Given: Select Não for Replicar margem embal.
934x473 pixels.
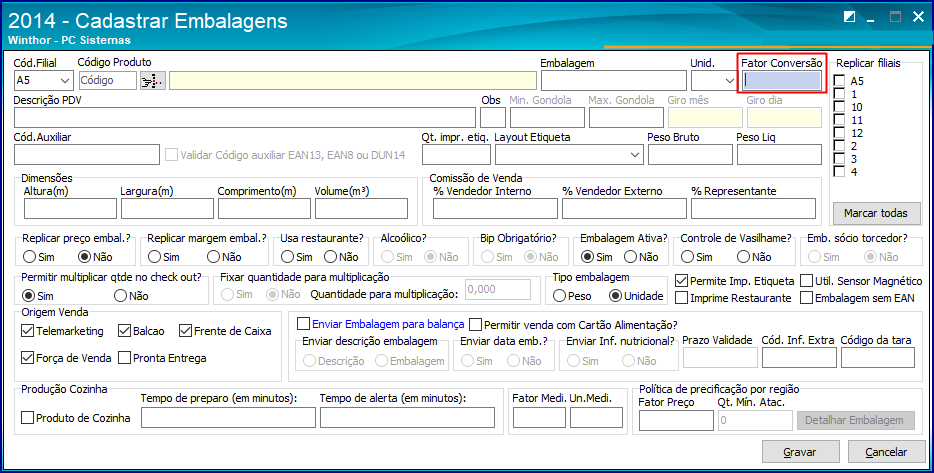Looking at the screenshot, I should [x=213, y=257].
